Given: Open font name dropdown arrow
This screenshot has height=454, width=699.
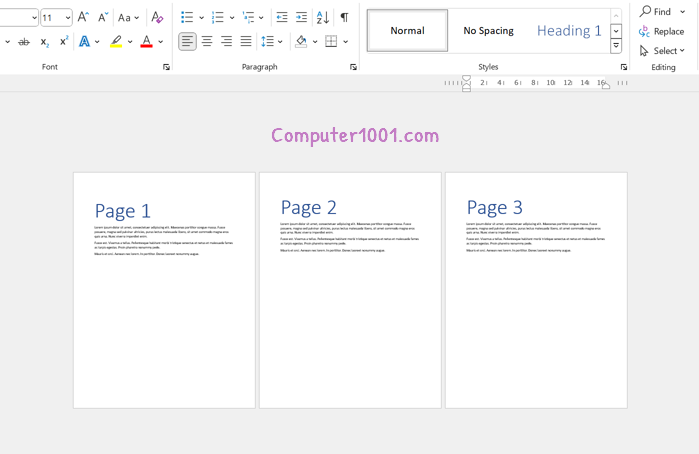Looking at the screenshot, I should click(x=34, y=18).
